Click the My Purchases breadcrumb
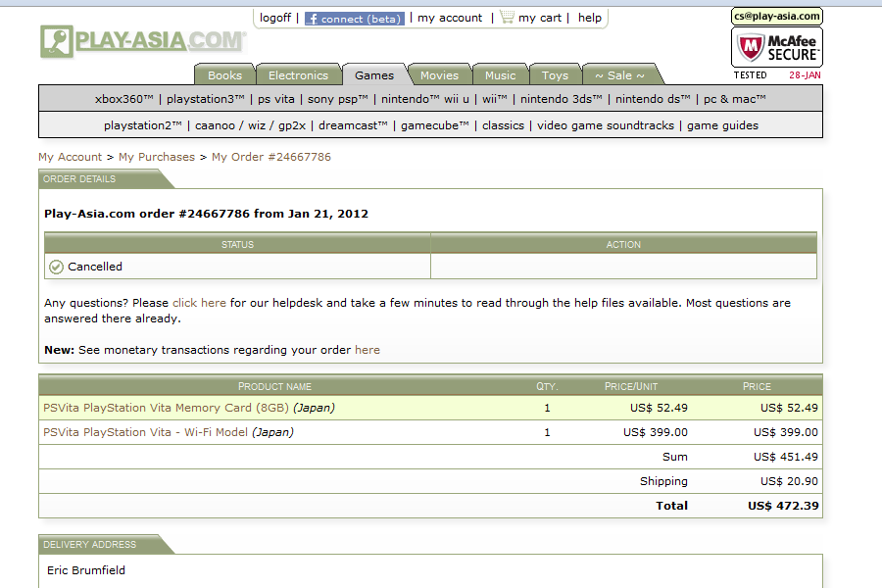This screenshot has height=588, width=882. click(157, 157)
